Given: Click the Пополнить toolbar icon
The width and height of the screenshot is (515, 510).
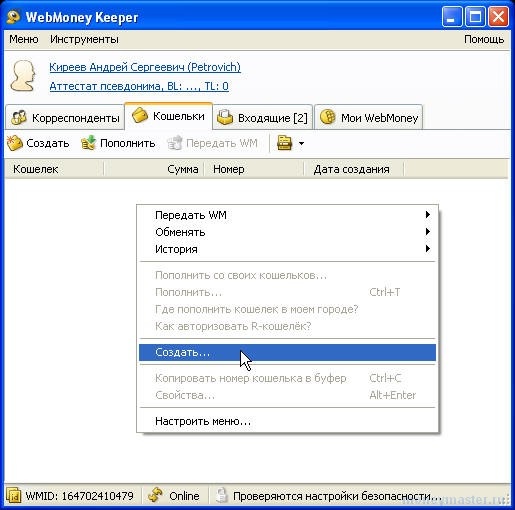Looking at the screenshot, I should 88,143.
